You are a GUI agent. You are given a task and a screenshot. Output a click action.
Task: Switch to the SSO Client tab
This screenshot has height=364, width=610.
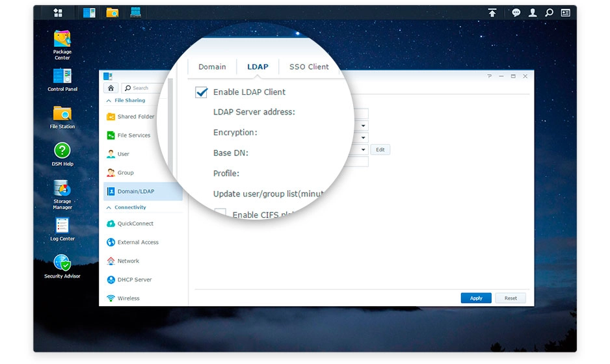[x=309, y=66]
